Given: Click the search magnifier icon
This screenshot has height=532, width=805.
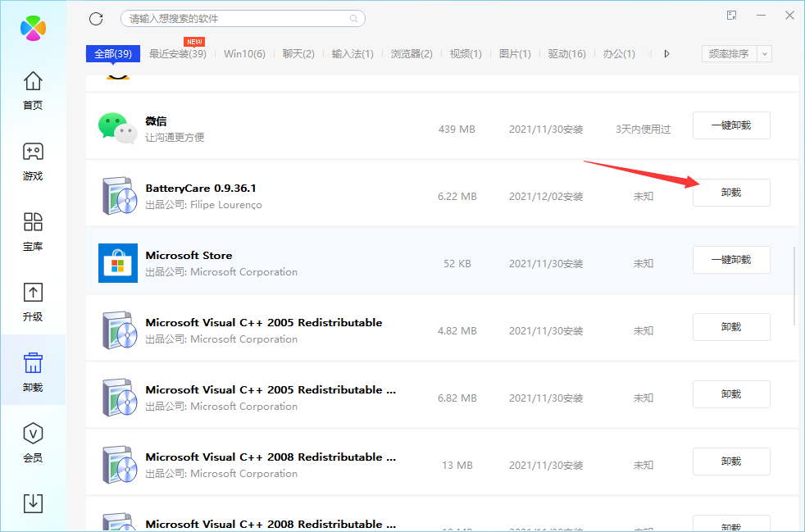Looking at the screenshot, I should [x=354, y=19].
